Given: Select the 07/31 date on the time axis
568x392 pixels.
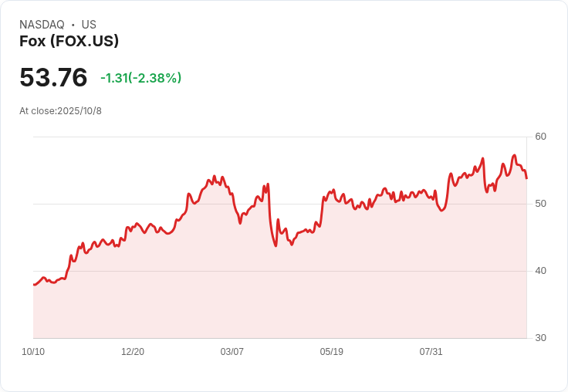Looking at the screenshot, I should (431, 352).
